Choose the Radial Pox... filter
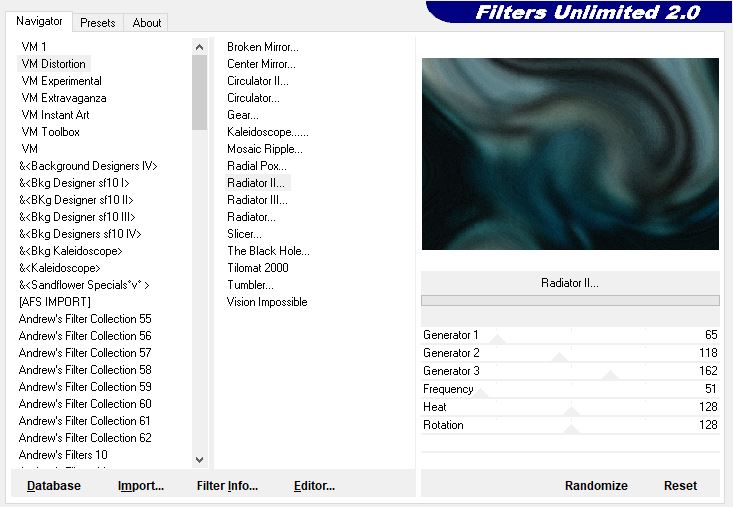Screen dimensions: 733x507 point(257,166)
